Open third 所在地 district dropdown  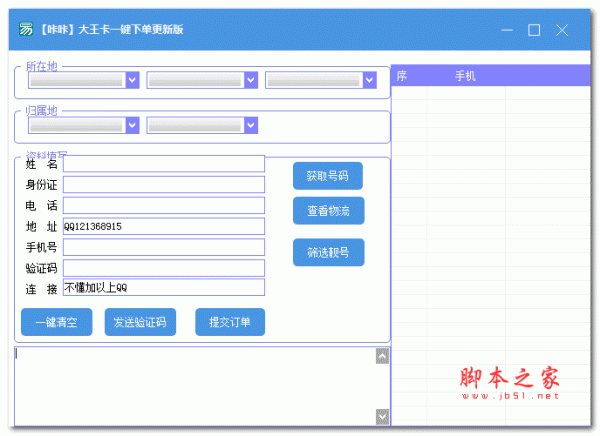point(321,80)
